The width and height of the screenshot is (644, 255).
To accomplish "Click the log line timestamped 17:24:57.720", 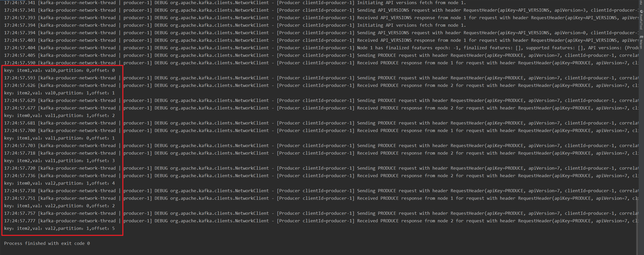I will coord(321,168).
